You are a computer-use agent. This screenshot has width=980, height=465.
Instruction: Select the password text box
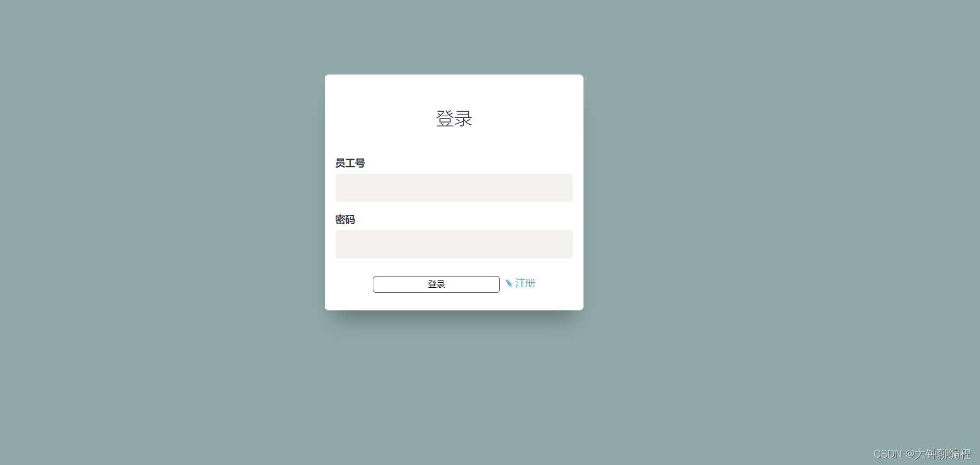click(x=454, y=244)
